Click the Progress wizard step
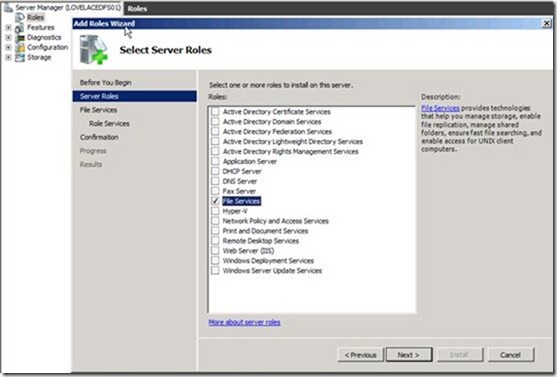The height and width of the screenshot is (377, 557). [93, 151]
